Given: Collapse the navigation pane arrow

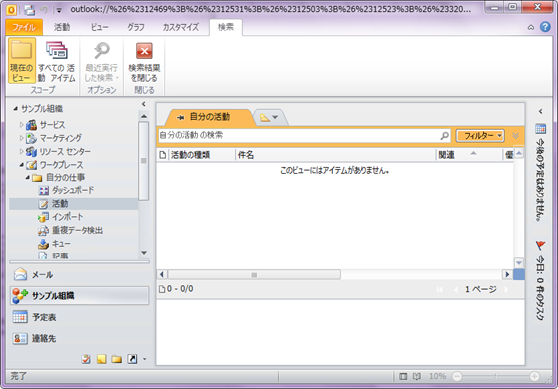Looking at the screenshot, I should [x=143, y=104].
